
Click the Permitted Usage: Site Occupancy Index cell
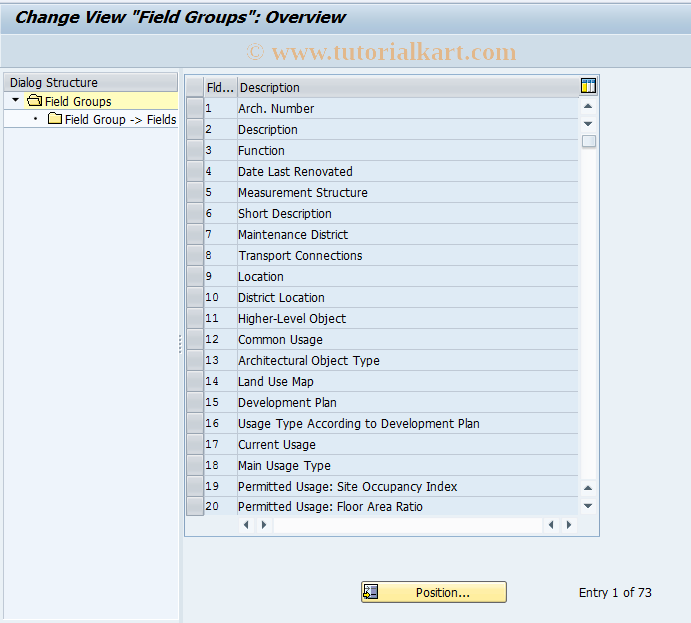coord(408,486)
